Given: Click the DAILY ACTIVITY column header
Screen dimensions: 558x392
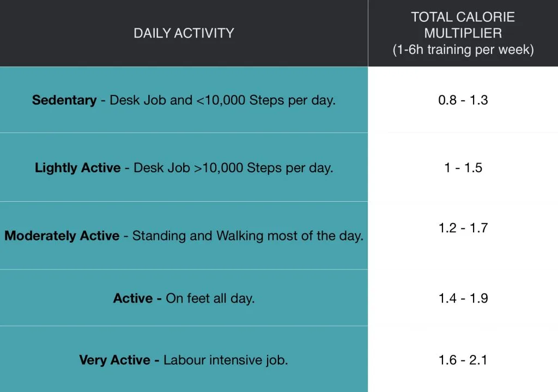Looking at the screenshot, I should click(x=184, y=33).
